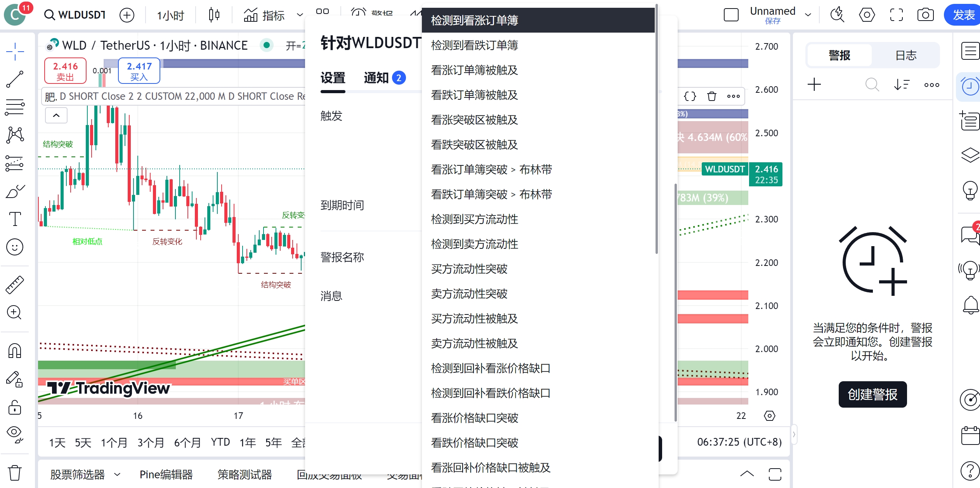Open the emoji icons tool
This screenshot has height=488, width=980.
(15, 247)
